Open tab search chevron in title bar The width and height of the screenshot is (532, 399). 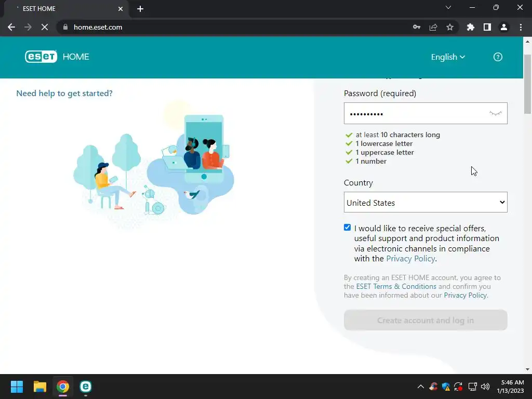point(448,7)
